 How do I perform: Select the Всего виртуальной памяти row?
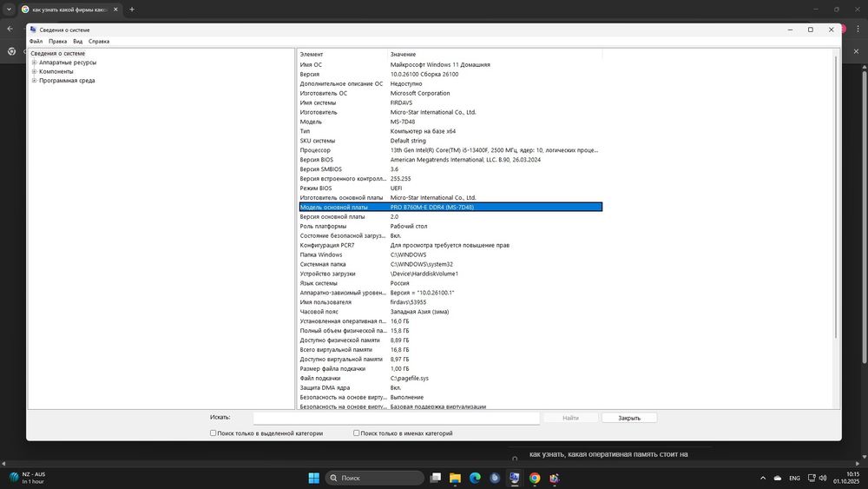coord(450,349)
